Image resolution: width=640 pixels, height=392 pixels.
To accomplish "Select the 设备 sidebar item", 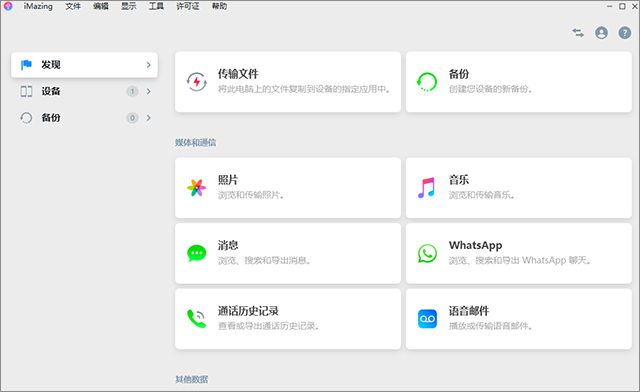I will [x=84, y=91].
